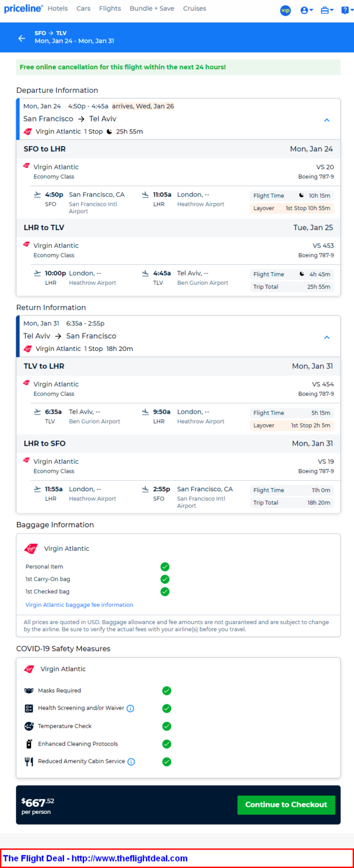Click Health Screening info icon
Viewport: 354px width, 868px height.
(131, 708)
